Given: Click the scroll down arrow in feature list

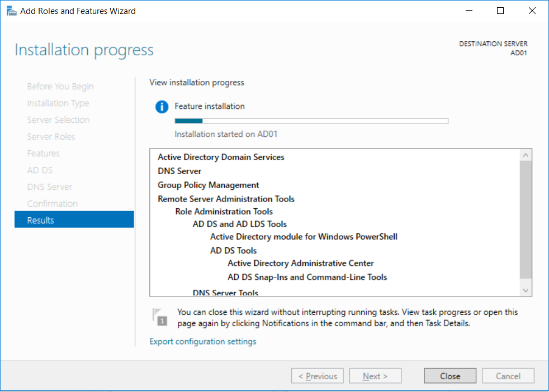Looking at the screenshot, I should pos(526,290).
